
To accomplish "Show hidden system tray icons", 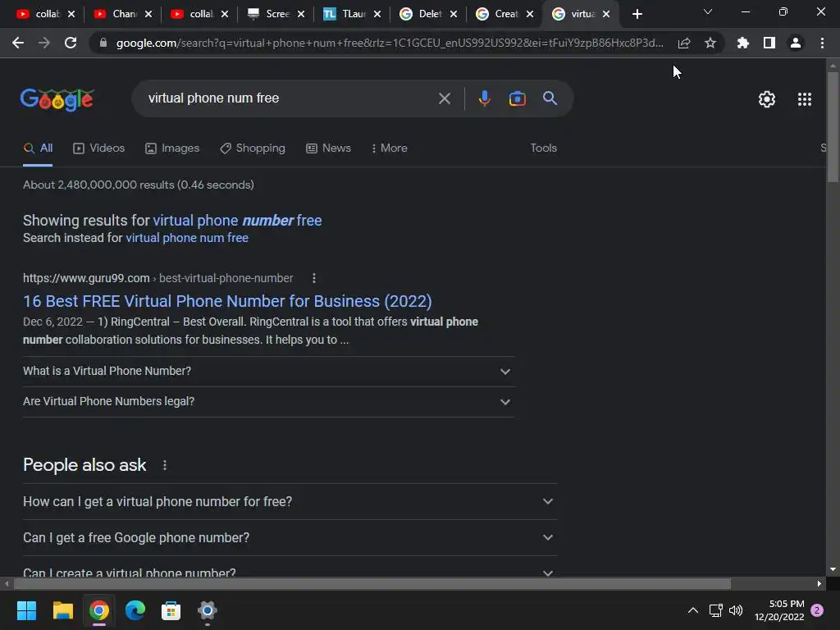I will pyautogui.click(x=692, y=610).
